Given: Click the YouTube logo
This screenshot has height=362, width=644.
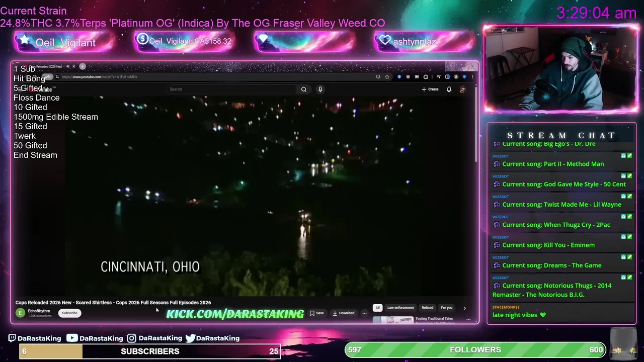Looking at the screenshot, I should pos(40,89).
